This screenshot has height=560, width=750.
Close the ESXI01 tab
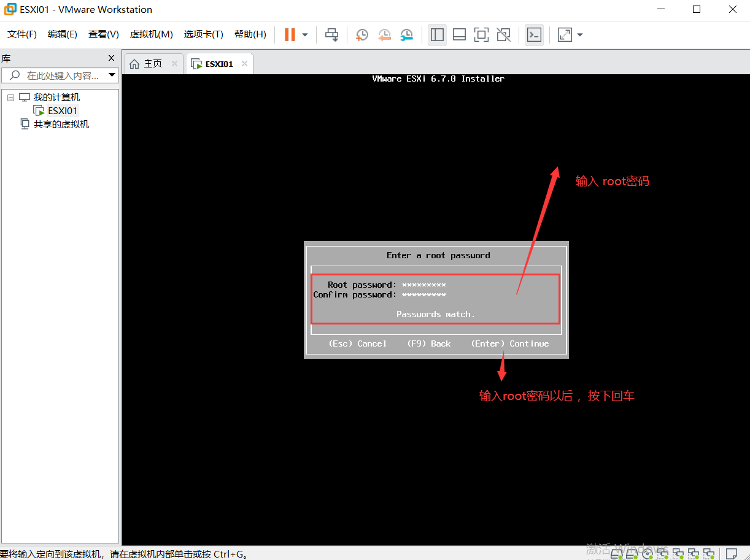pos(245,64)
